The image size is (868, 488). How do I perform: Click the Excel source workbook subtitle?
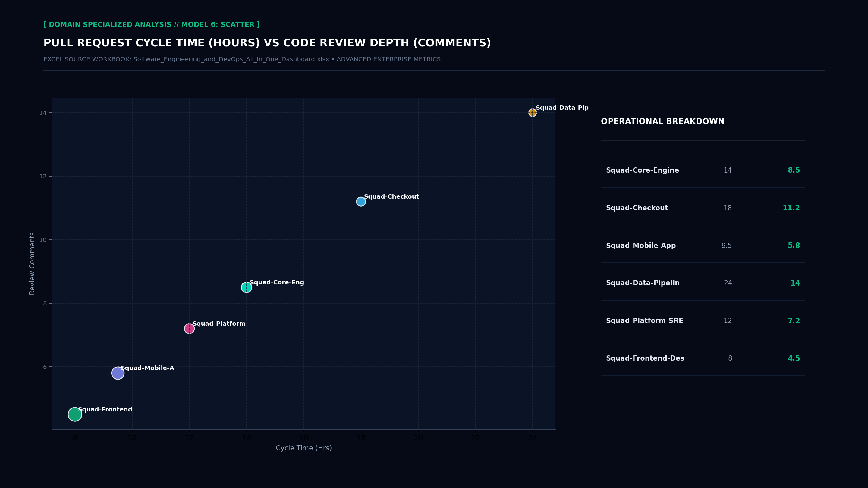tap(242, 59)
